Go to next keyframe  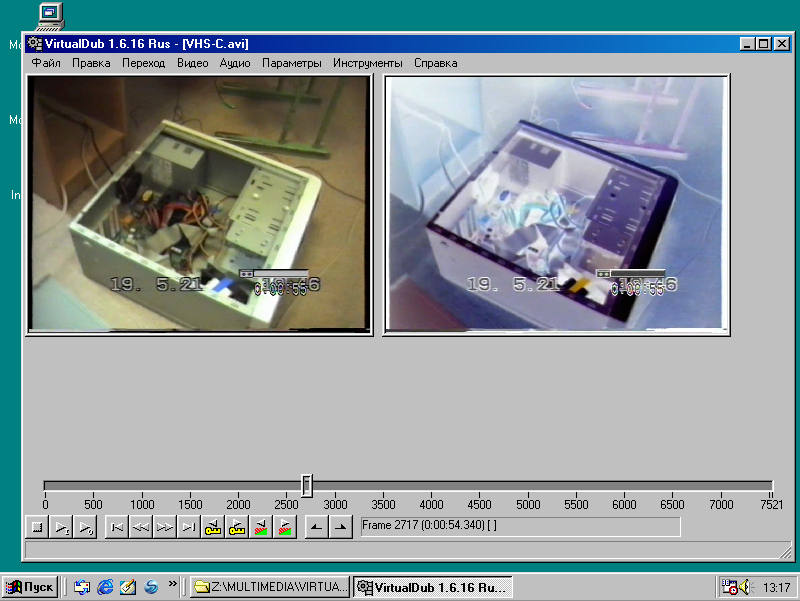(237, 527)
